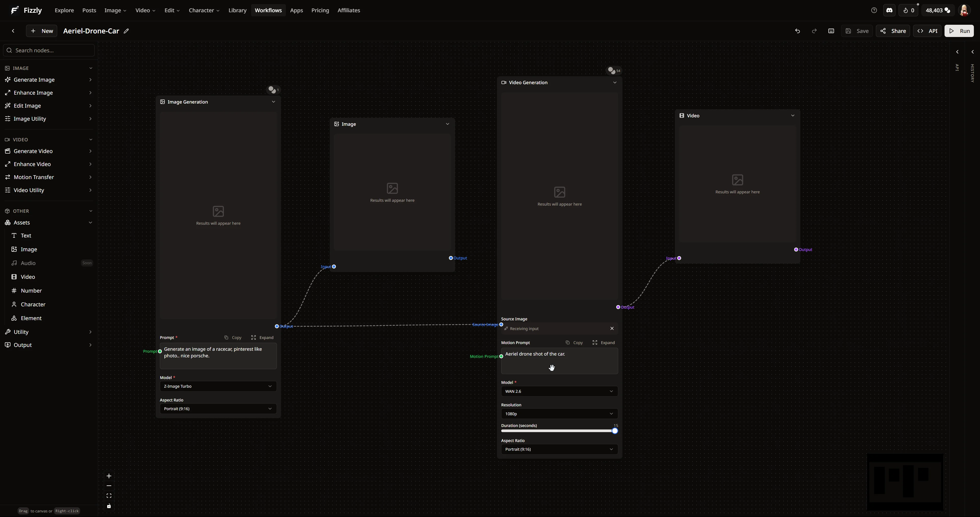
Task: Remove the Source Image receiving input connection
Action: point(612,328)
